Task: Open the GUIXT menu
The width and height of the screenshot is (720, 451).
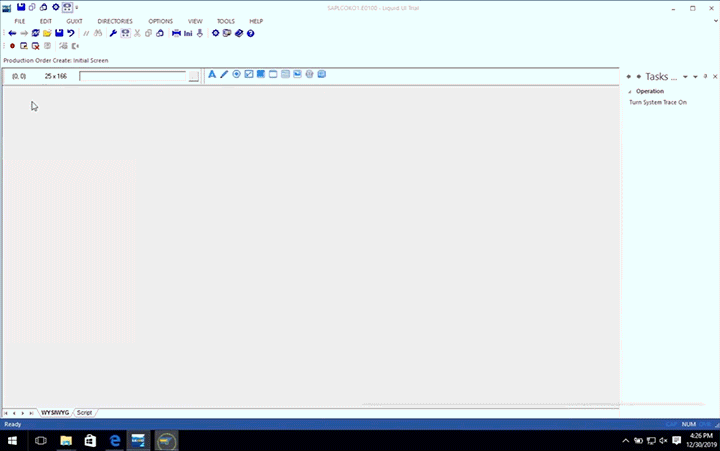Action: pyautogui.click(x=74, y=21)
